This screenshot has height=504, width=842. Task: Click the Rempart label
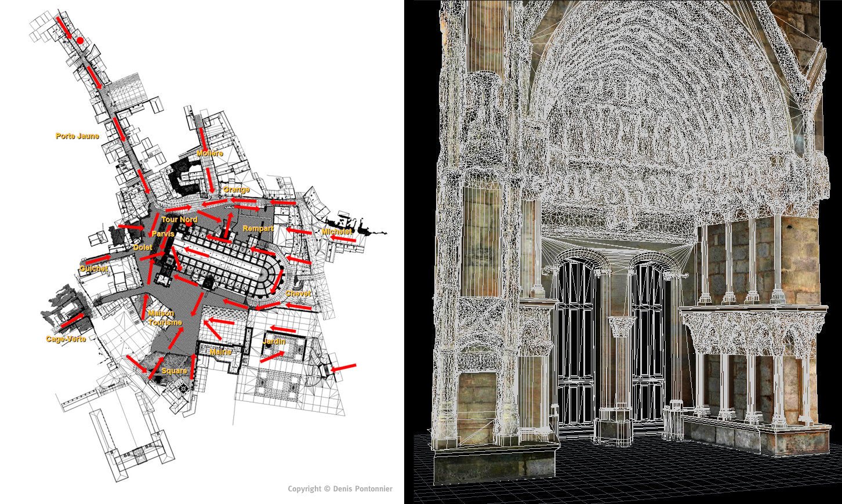click(258, 229)
